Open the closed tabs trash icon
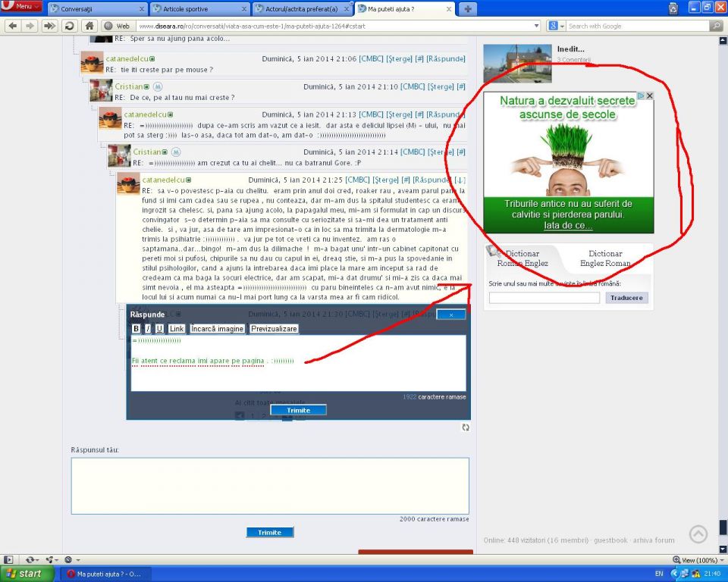The image size is (728, 582). point(673,8)
